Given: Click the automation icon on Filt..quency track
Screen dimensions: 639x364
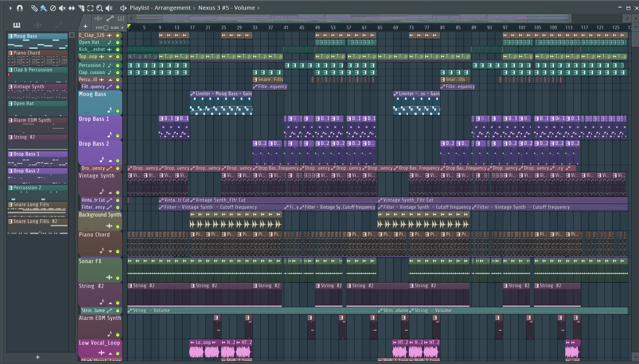Looking at the screenshot, I should coord(109,87).
